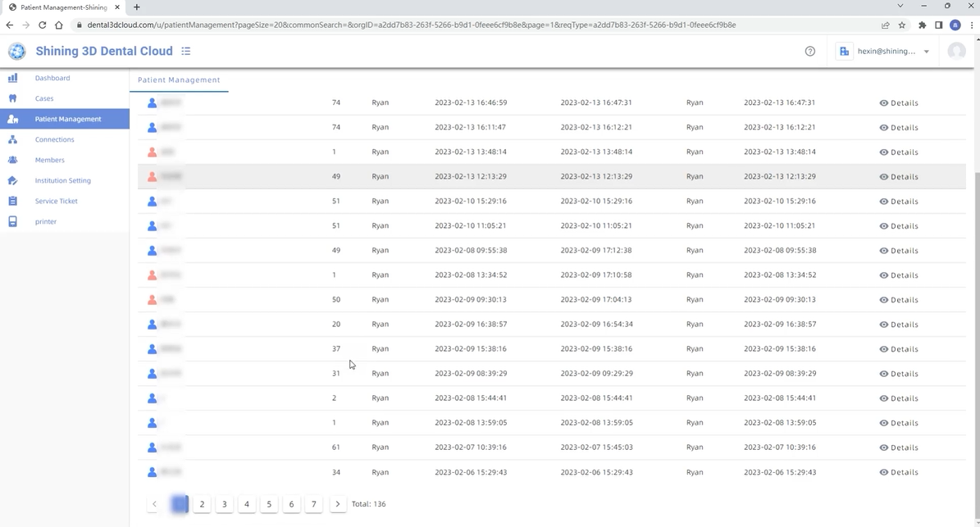Open the help question mark icon
Screen dimensions: 980x527
pos(810,51)
